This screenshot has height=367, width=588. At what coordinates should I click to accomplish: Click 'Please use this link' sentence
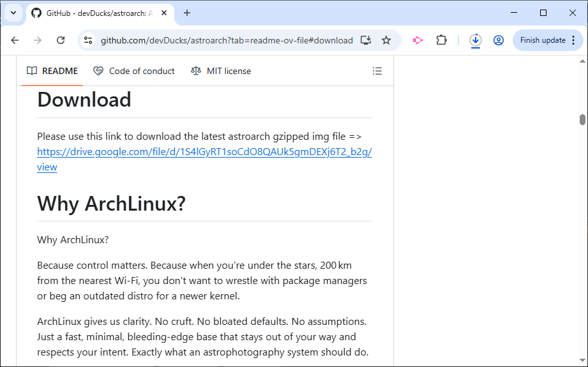(x=199, y=137)
